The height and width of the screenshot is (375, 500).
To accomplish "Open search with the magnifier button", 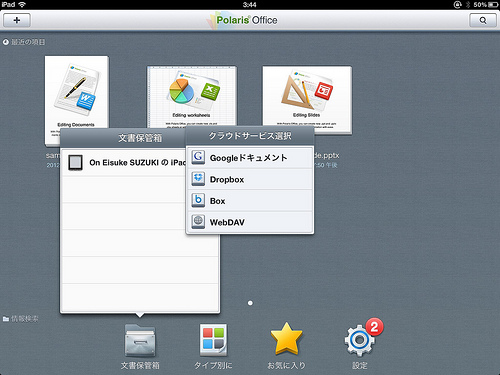I will 483,20.
